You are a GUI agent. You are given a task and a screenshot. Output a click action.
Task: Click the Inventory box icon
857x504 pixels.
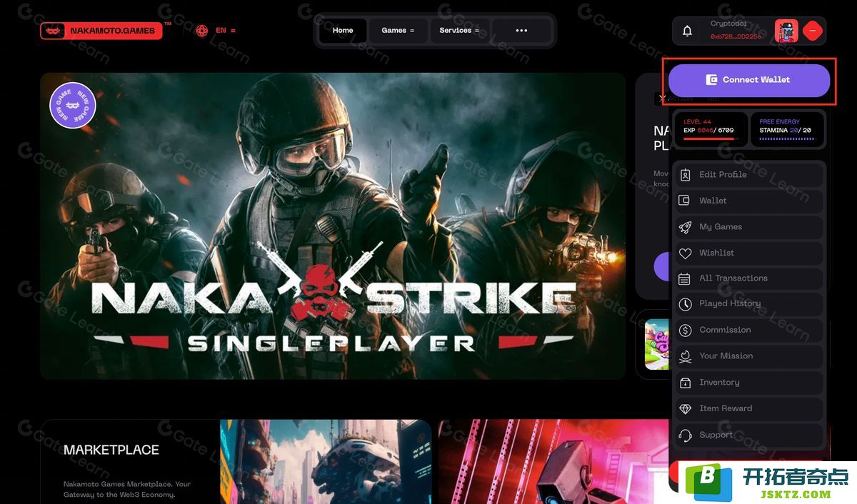click(x=685, y=383)
